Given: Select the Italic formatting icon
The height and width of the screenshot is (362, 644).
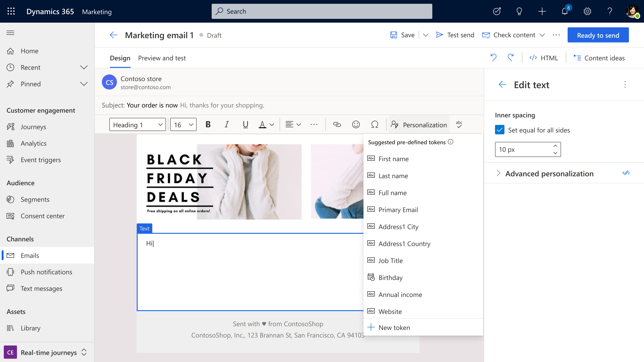Looking at the screenshot, I should click(x=226, y=124).
